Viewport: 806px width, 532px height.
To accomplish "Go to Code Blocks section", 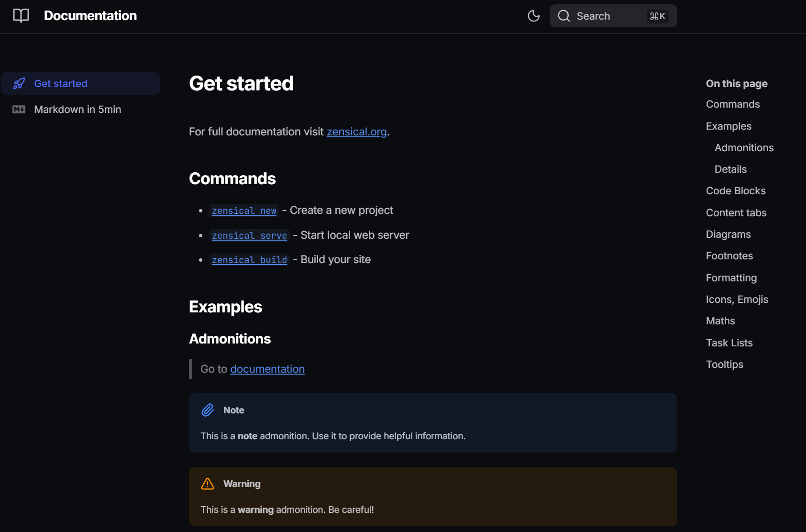I will point(736,191).
